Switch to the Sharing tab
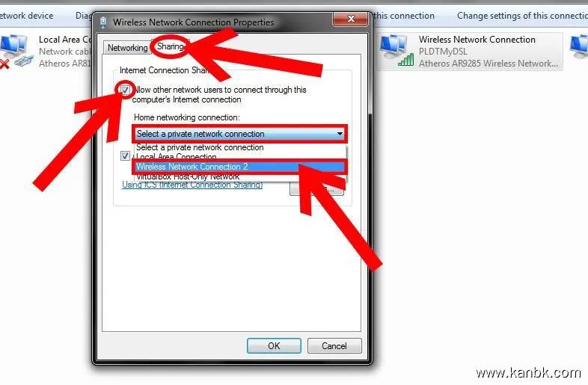588x385 pixels. coord(171,46)
